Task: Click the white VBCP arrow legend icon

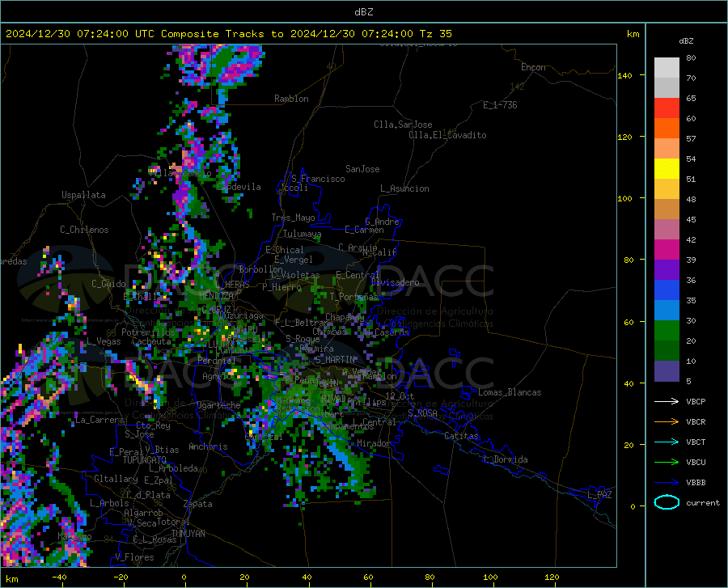Action: (667, 401)
